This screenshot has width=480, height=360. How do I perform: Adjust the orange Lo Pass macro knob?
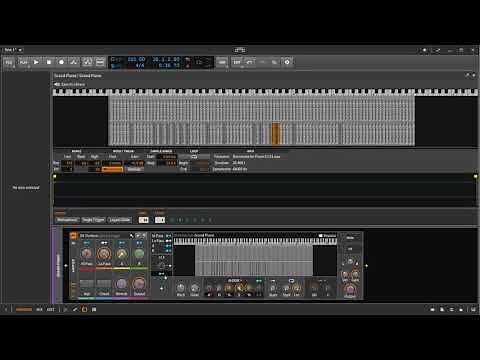point(104,254)
